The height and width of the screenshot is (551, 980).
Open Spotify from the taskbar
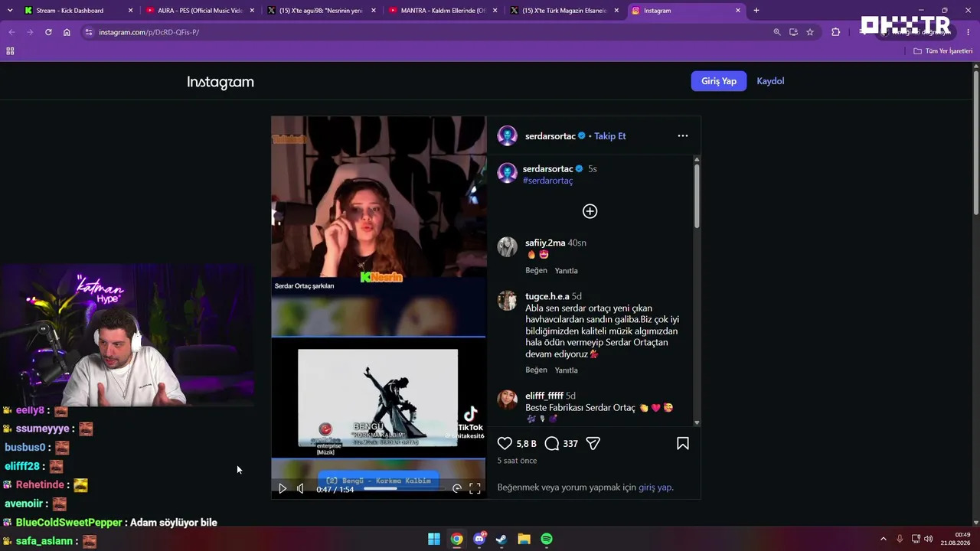coord(547,540)
